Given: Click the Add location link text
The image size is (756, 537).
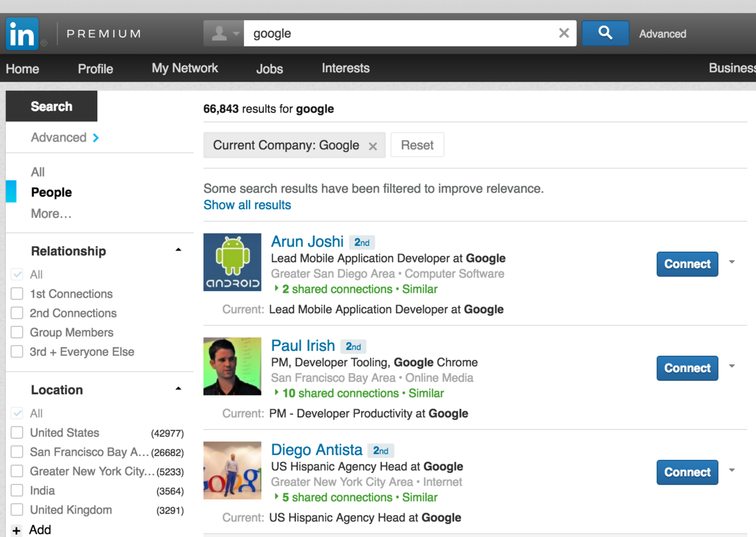Looking at the screenshot, I should 40,530.
